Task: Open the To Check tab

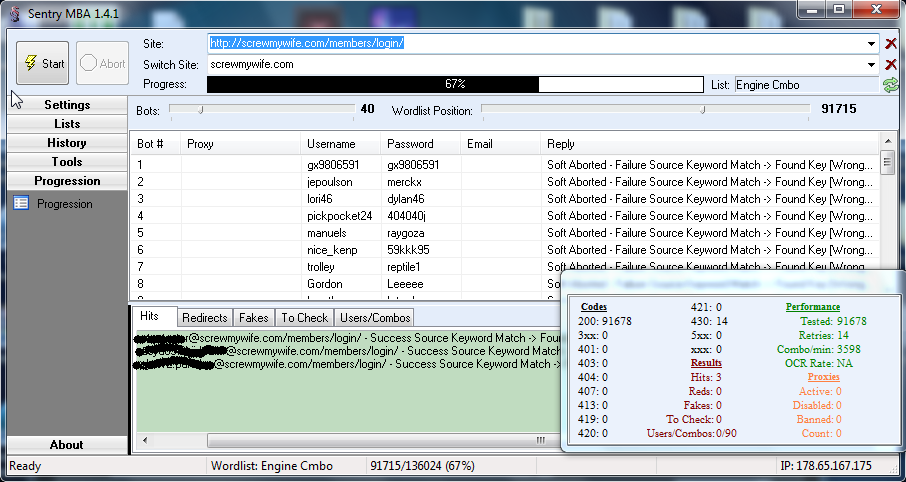Action: (304, 317)
